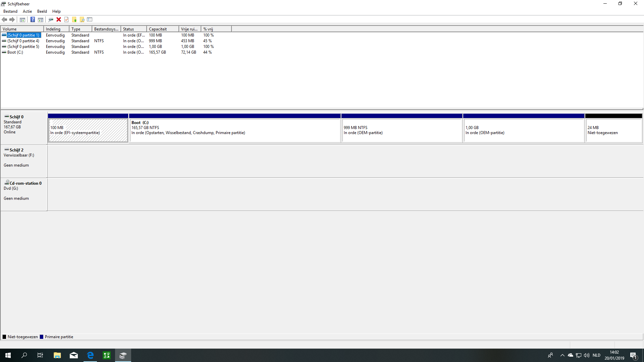Click the connect/rescan disk toolbar icon
The width and height of the screenshot is (644, 362).
click(51, 19)
